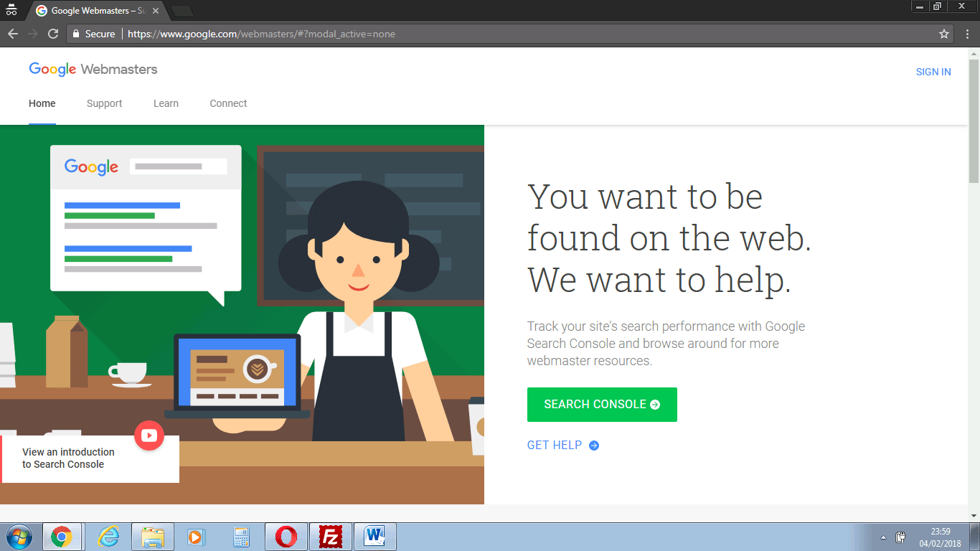Click the page vertical scrollbar
980x551 pixels.
[974, 287]
